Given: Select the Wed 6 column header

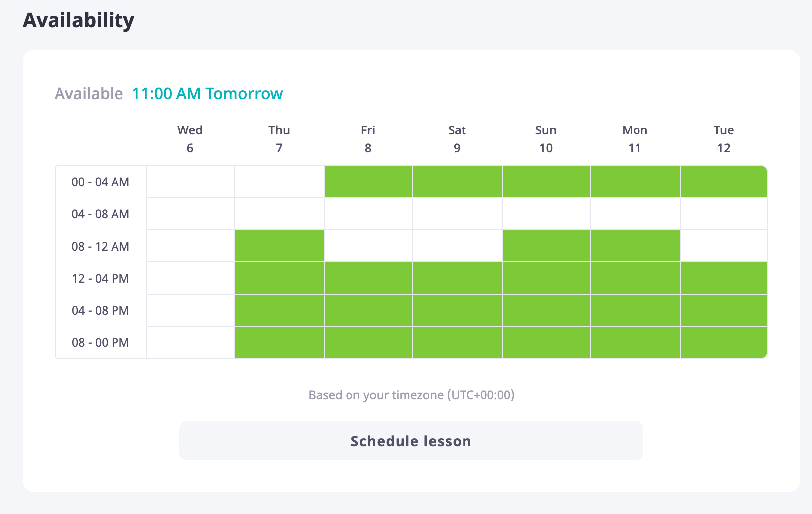Looking at the screenshot, I should point(190,139).
